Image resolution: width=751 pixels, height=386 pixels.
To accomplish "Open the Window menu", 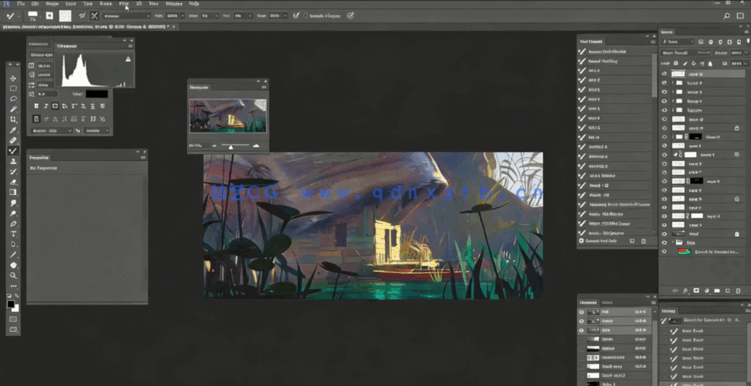I will point(174,3).
